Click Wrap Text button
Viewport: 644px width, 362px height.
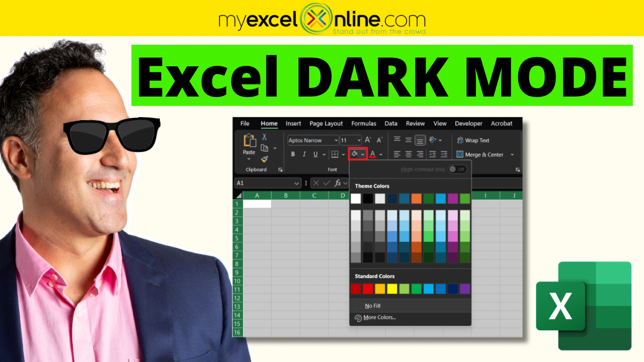(x=473, y=140)
